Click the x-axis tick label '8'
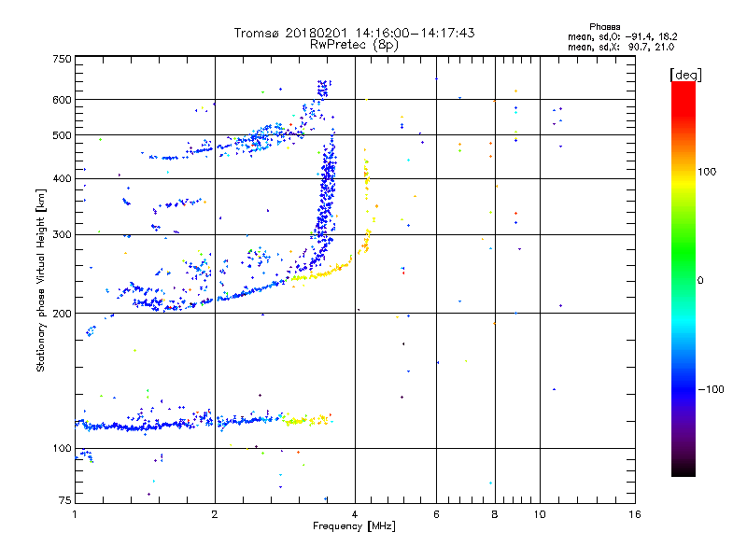Image resolution: width=747 pixels, height=560 pixels. [495, 514]
